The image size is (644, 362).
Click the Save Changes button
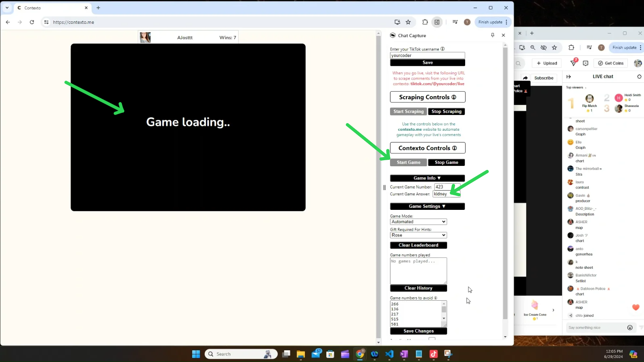tap(418, 331)
